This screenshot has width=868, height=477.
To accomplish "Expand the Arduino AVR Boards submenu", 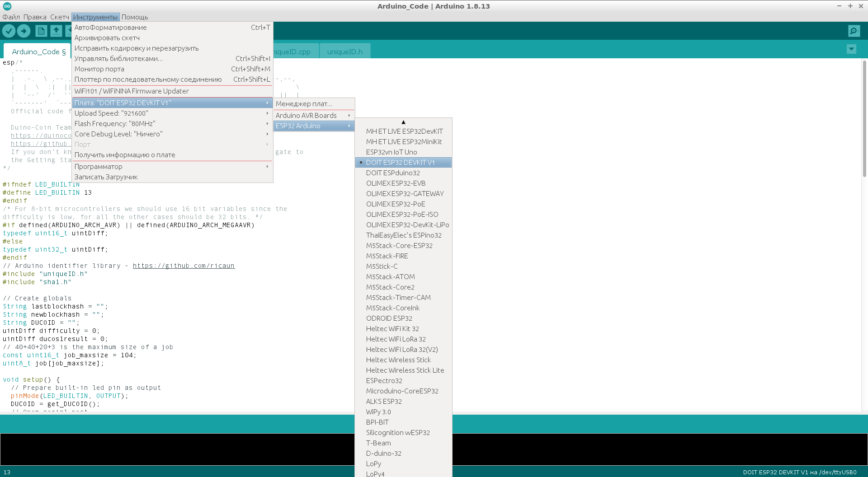I will tap(314, 115).
